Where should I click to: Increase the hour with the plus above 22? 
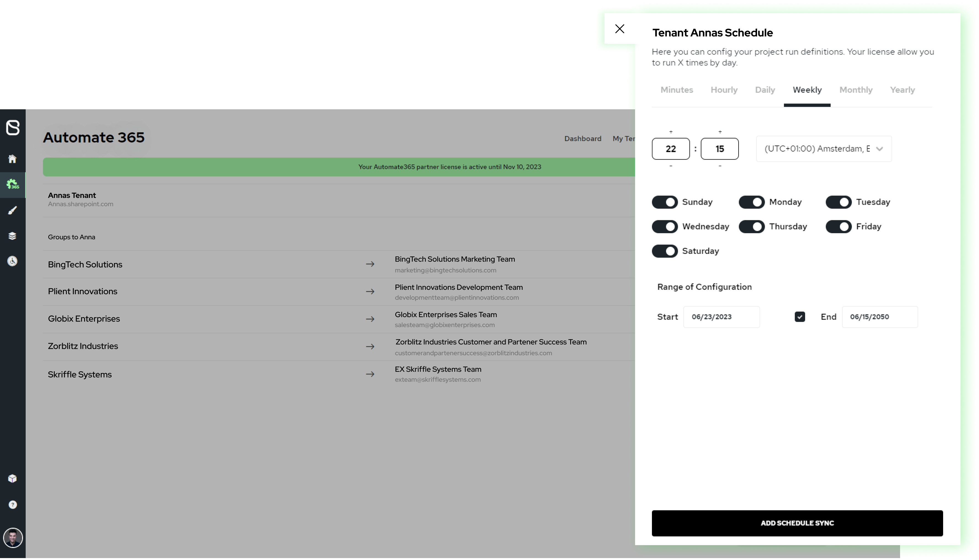pos(671,132)
